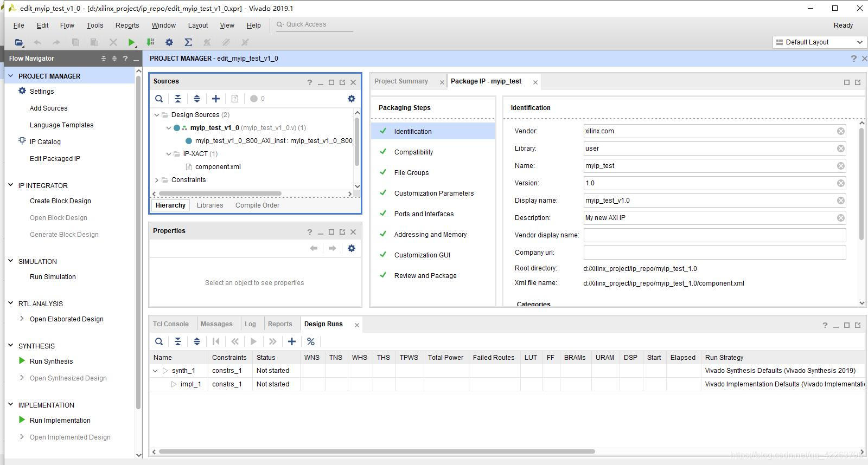Image resolution: width=868 pixels, height=465 pixels.
Task: Expand the Constraints tree node
Action: point(157,180)
